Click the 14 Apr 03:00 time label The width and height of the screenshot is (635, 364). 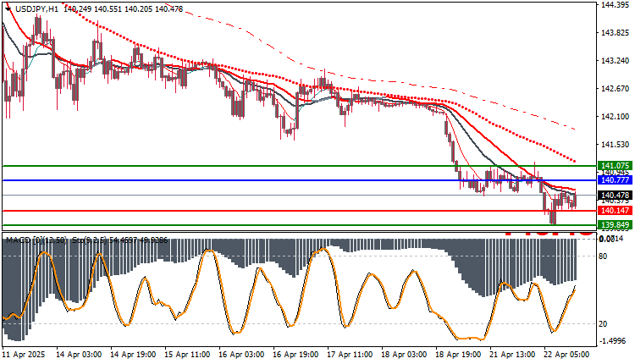click(79, 355)
